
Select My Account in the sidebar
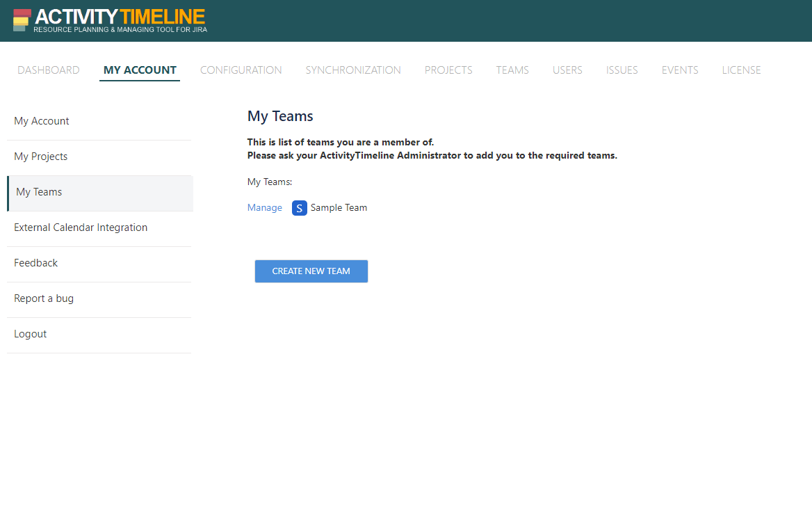pos(42,121)
